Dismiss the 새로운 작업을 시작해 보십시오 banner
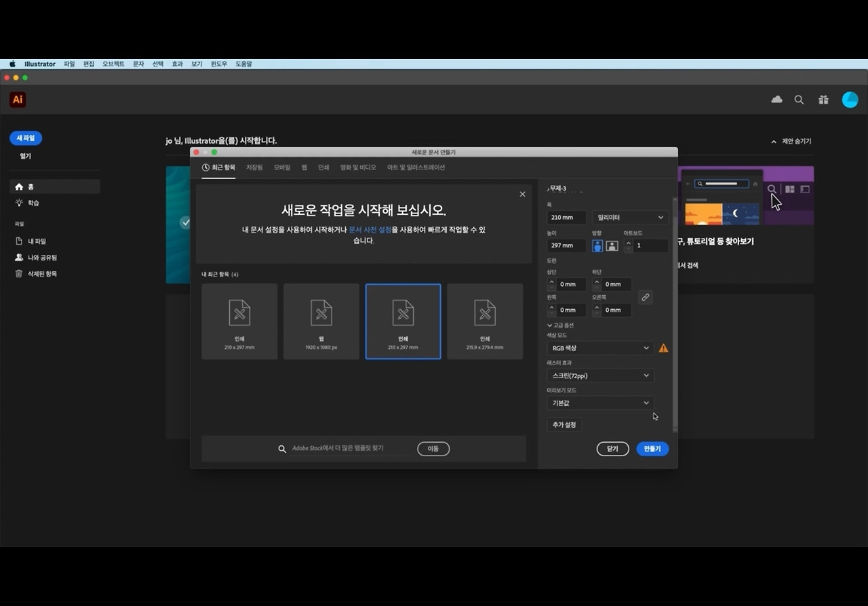The width and height of the screenshot is (868, 606). [522, 195]
